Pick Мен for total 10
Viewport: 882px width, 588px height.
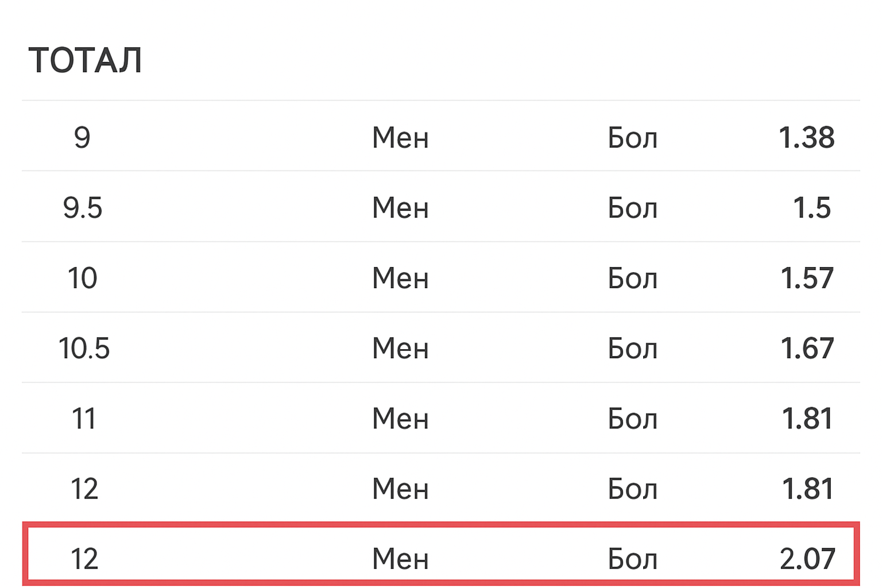[400, 278]
